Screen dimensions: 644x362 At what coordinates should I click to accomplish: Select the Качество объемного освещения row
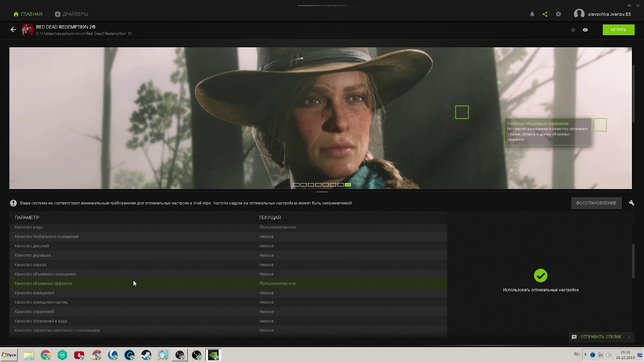click(x=228, y=274)
